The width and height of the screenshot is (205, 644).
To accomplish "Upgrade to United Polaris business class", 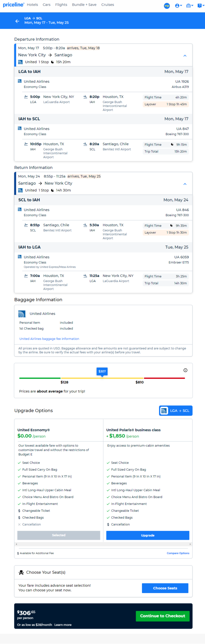I will point(148,535).
